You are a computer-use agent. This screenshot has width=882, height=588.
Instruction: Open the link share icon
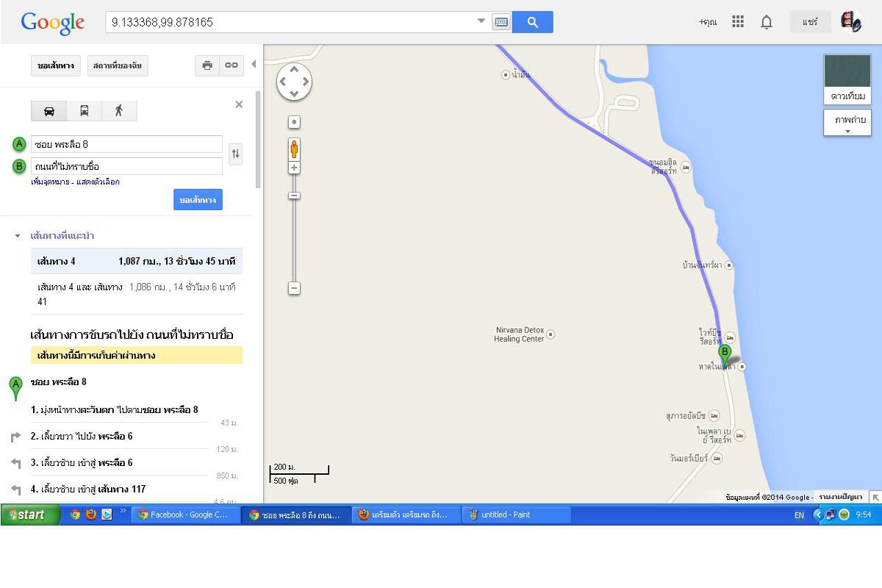(x=232, y=65)
